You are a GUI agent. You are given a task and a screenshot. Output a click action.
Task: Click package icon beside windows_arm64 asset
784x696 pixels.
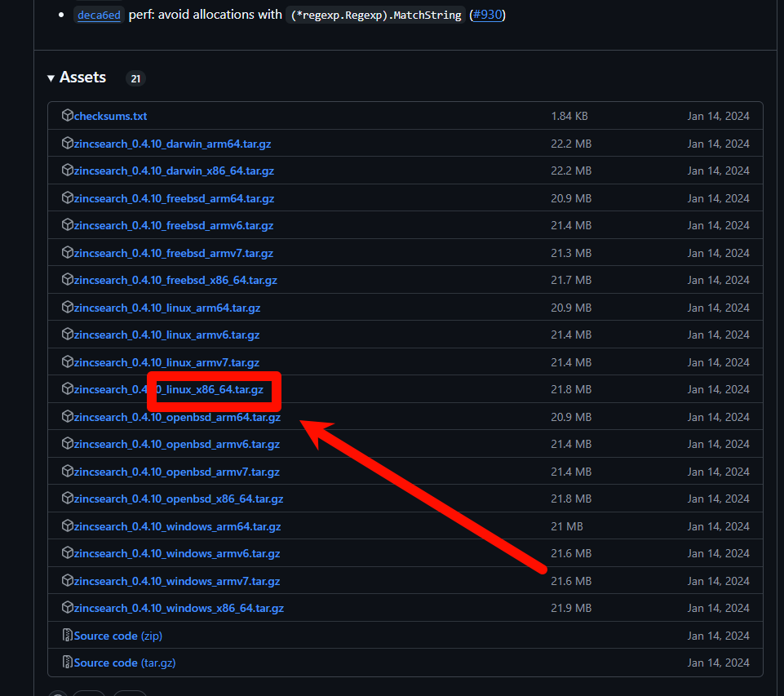coord(68,526)
